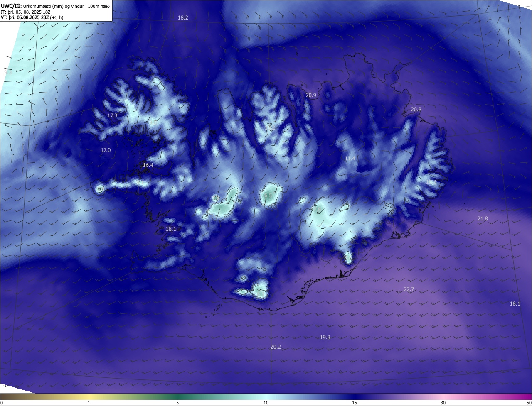The image size is (532, 406).
Task: Click the 17.0 value on the map
Action: [106, 150]
